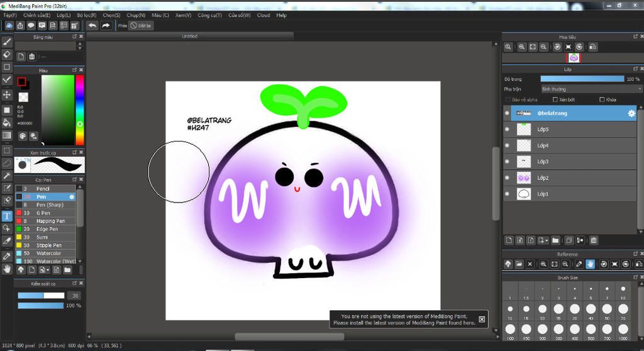This screenshot has width=644, height=351.
Task: Open the Cửa sổ(W) menu
Action: 239,15
